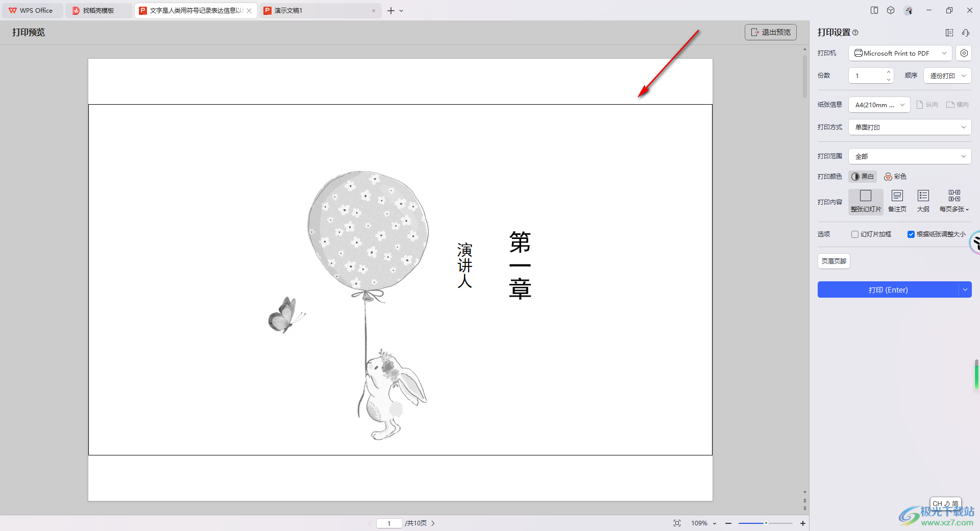Switch to the 演示文稿1 document tab

tap(320, 10)
